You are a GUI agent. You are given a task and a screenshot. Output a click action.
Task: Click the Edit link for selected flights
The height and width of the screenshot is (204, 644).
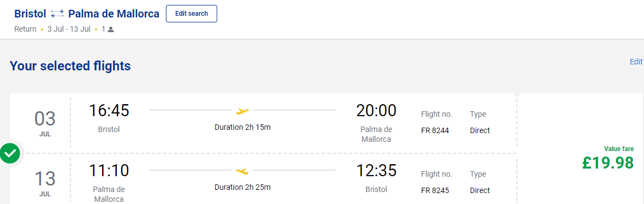coord(636,62)
